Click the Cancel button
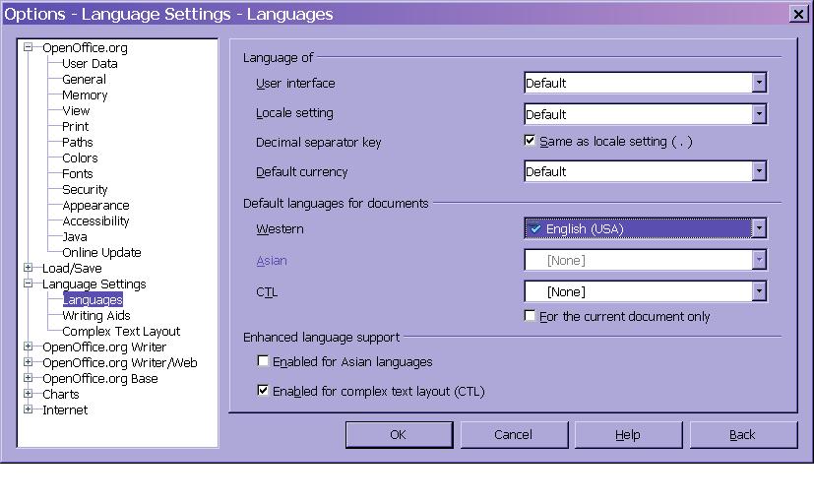This screenshot has width=814, height=504. pos(513,434)
